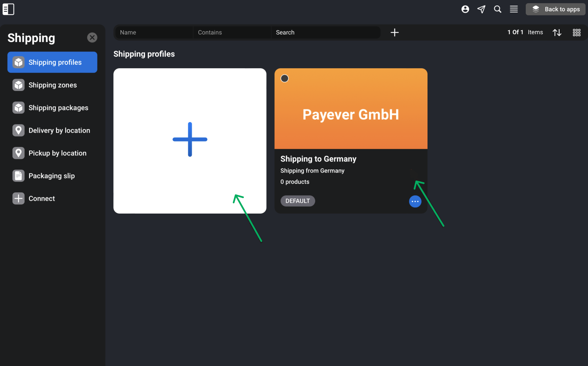Click the 1 Of 1 Items counter

coord(525,32)
